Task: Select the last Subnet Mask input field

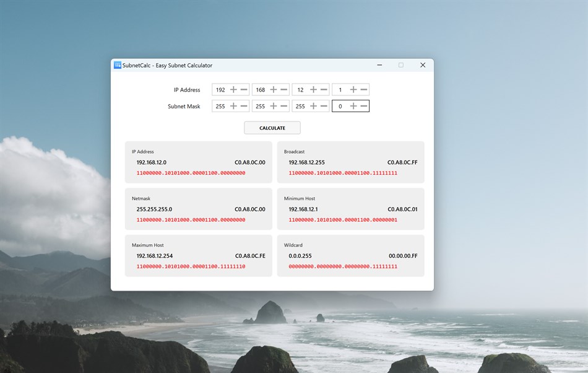Action: tap(342, 106)
